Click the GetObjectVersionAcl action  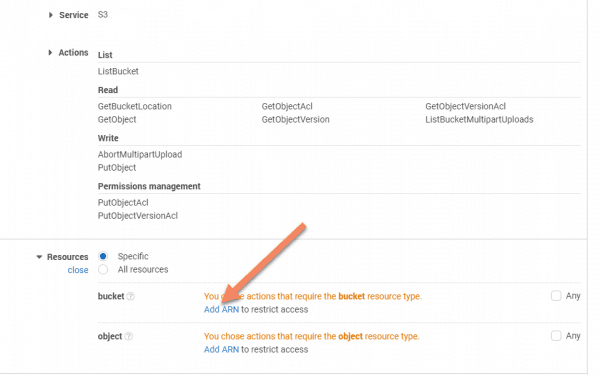(465, 106)
